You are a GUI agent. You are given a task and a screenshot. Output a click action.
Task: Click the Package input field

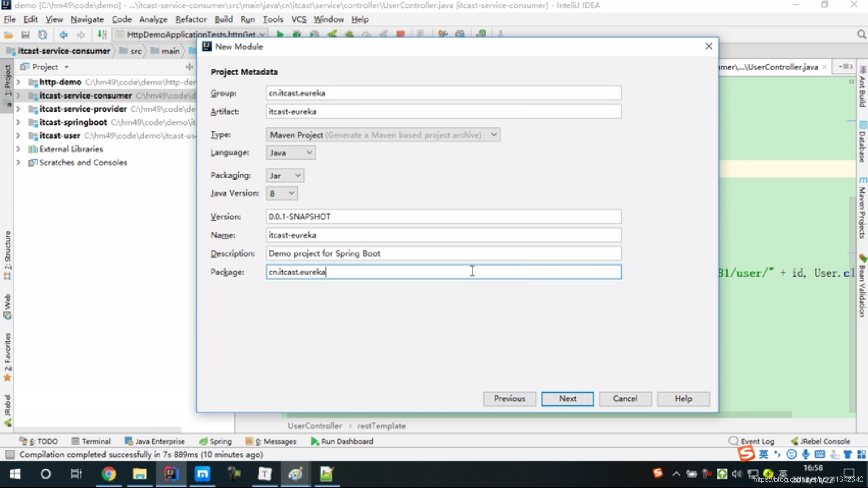coord(443,272)
